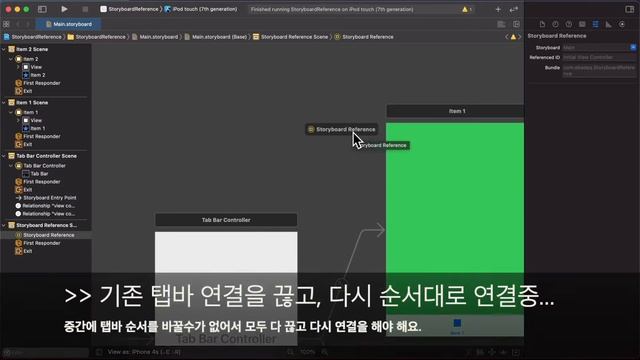This screenshot has width=640, height=360.
Task: Select first Relationship "view co..." row
Action: pyautogui.click(x=45, y=206)
